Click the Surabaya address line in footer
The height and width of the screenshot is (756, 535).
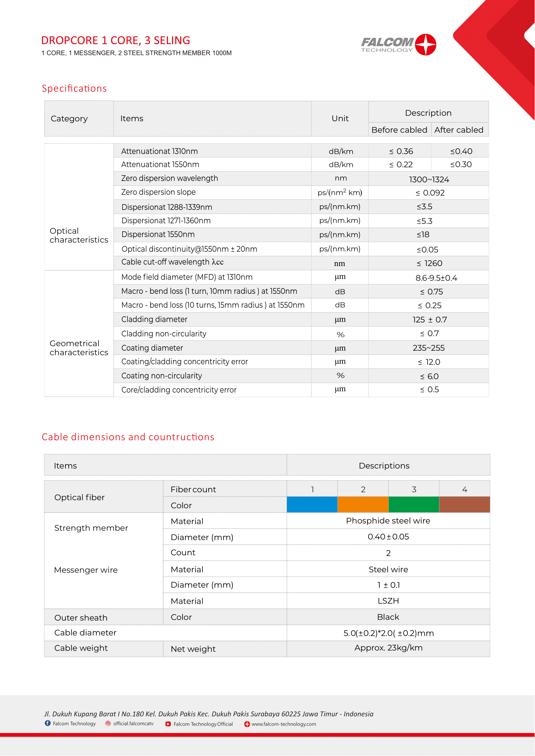209,714
